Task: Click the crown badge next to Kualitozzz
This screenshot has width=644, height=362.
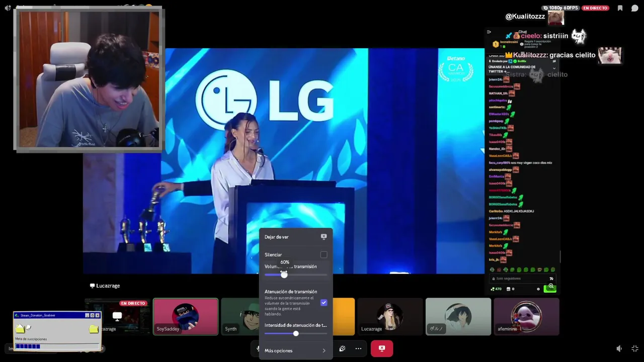Action: (509, 55)
